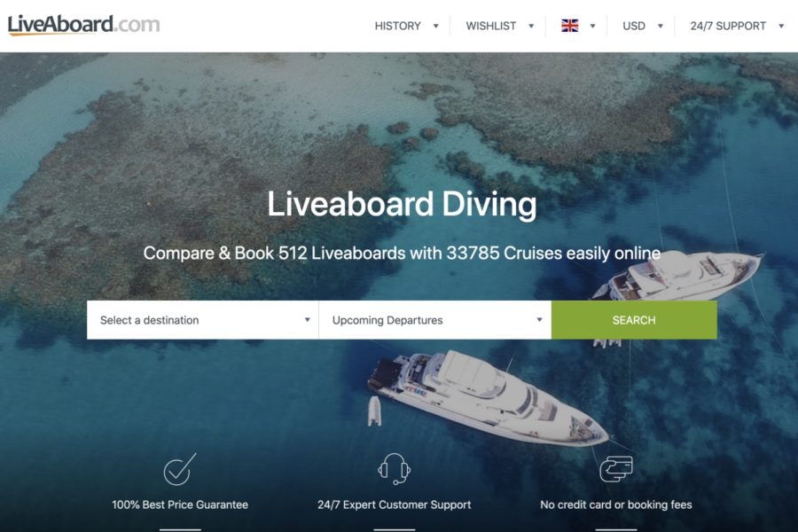Screen dimensions: 798x532
Task: Open the Select a destination dropdown
Action: (202, 320)
